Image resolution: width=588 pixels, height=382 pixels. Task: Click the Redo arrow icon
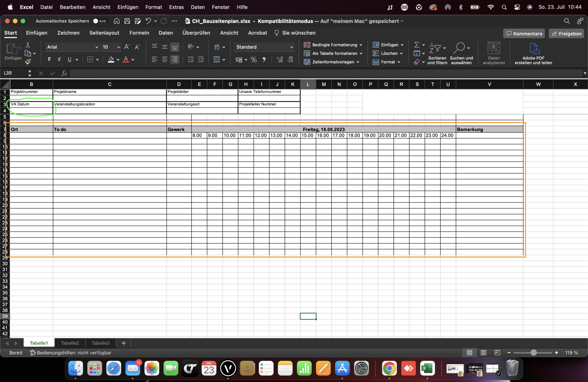pyautogui.click(x=164, y=21)
